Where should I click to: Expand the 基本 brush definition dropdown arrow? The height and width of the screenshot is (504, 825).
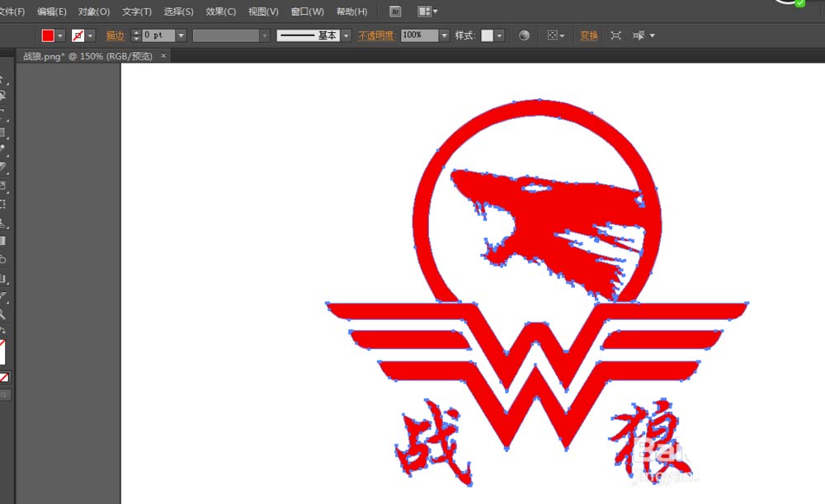(346, 35)
